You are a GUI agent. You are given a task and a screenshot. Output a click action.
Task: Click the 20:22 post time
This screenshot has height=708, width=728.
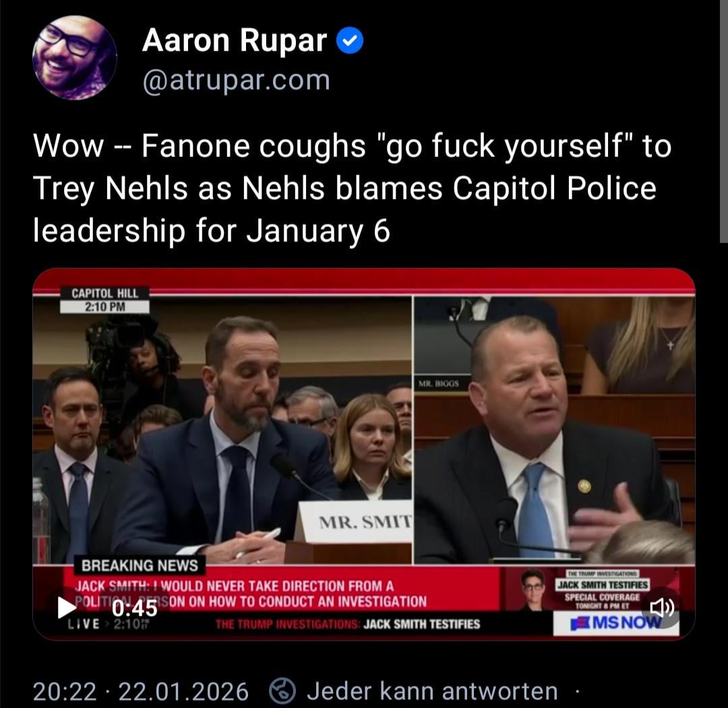(65, 691)
